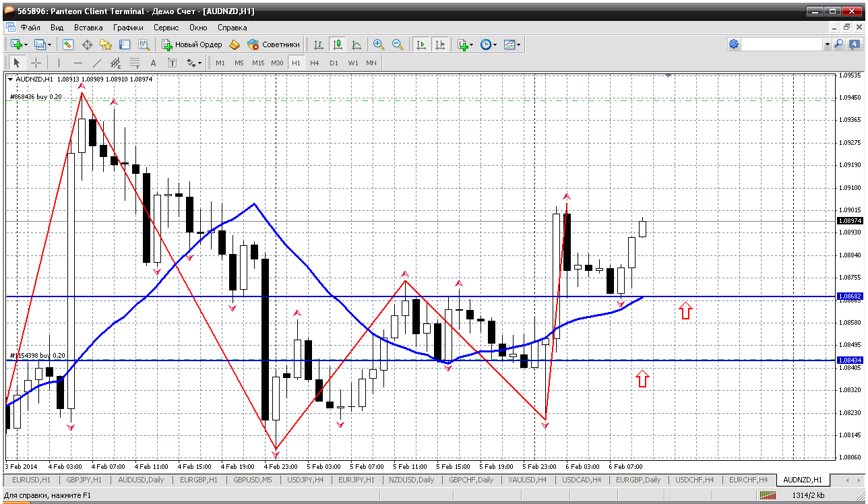Select the MN monthly timeframe
Screen dimensions: 868x504
371,63
